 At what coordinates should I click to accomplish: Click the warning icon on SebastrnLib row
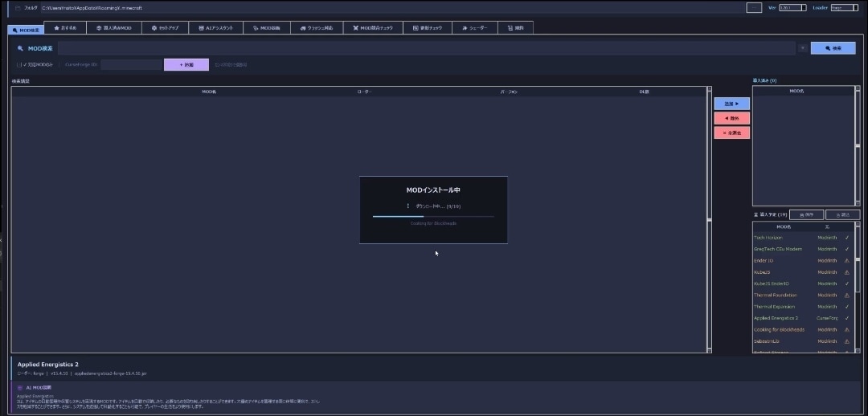847,341
